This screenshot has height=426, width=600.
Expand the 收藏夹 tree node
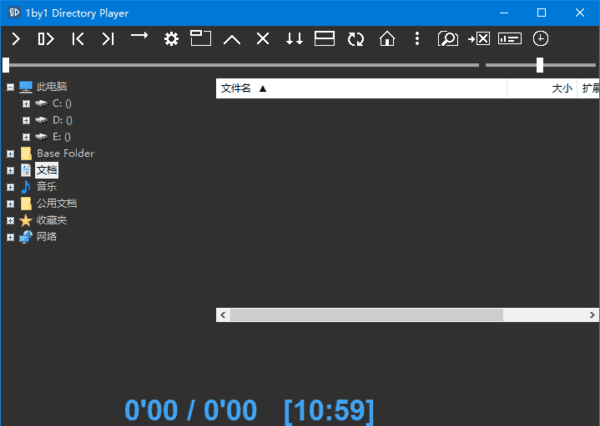tap(10, 221)
